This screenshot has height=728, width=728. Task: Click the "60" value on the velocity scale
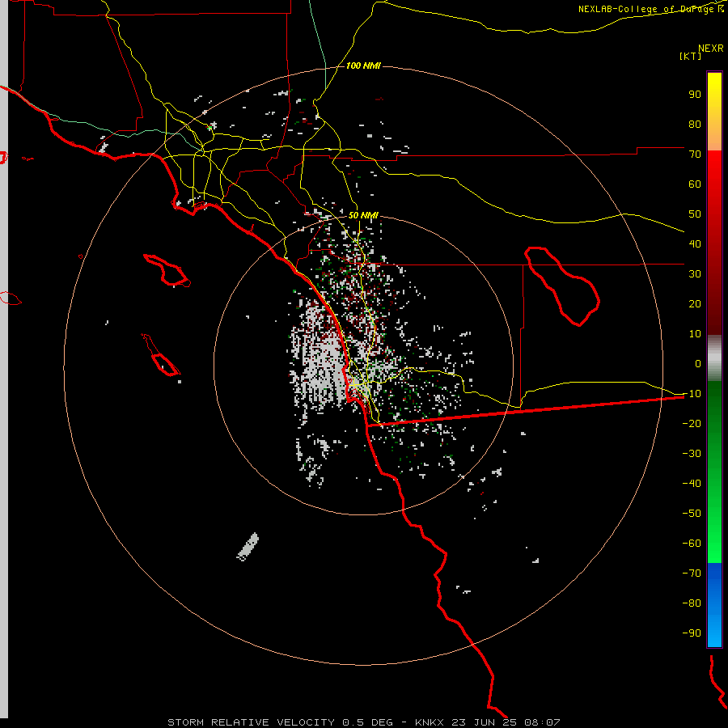click(695, 184)
